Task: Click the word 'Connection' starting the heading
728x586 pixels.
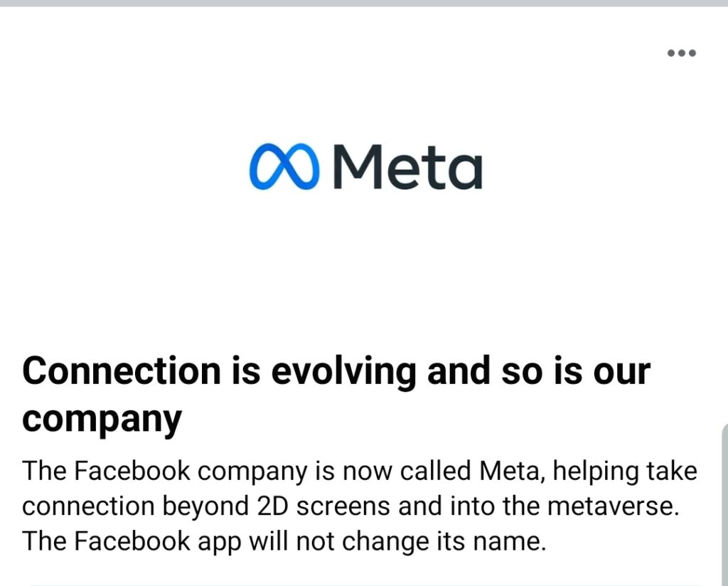Action: pos(122,372)
